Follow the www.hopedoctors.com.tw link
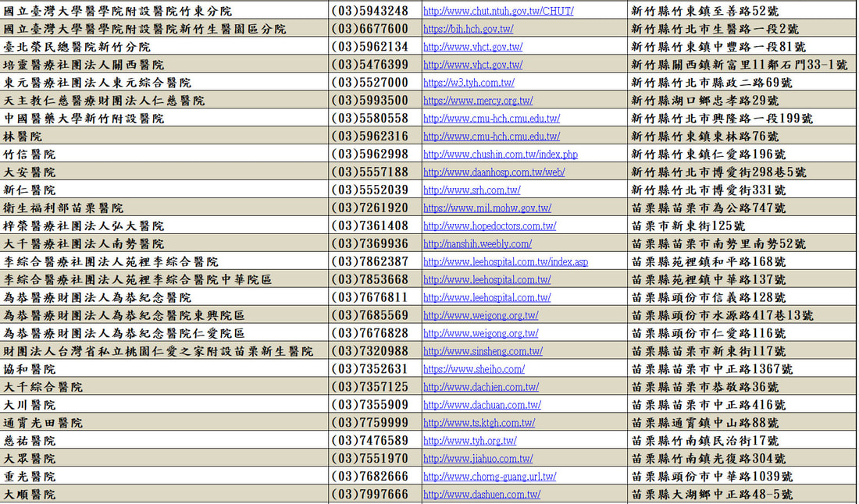 point(490,226)
